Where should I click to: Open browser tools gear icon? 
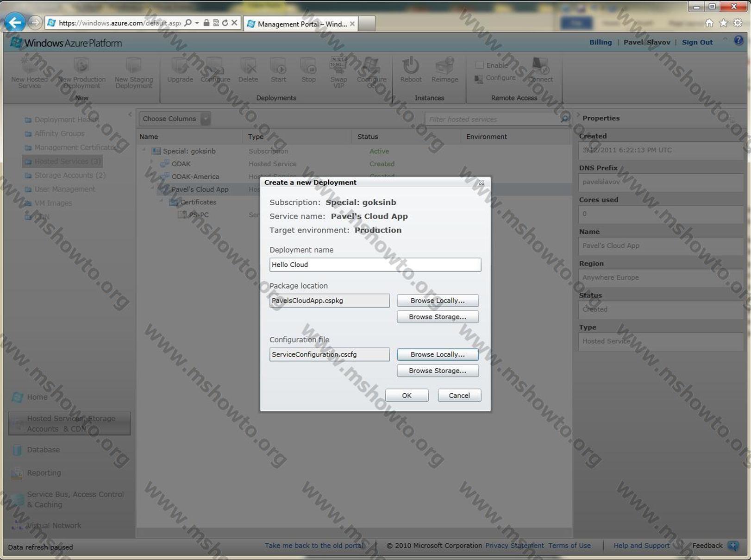pos(738,23)
